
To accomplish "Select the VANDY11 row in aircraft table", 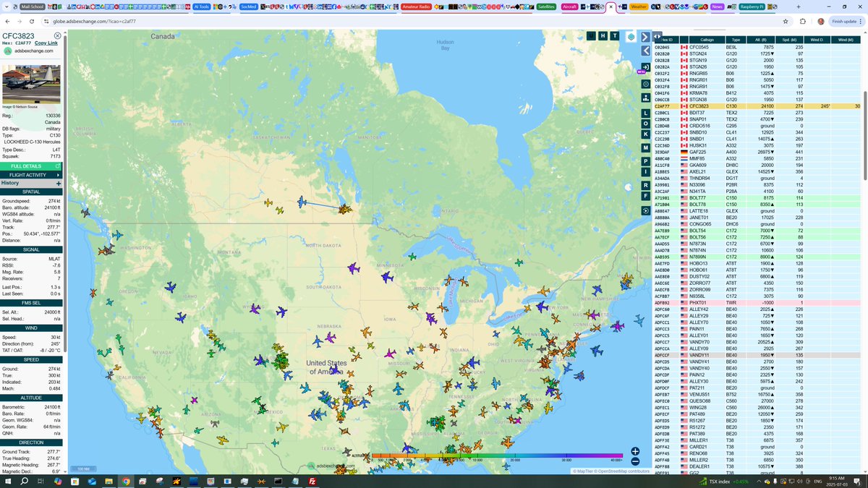I will (x=757, y=355).
